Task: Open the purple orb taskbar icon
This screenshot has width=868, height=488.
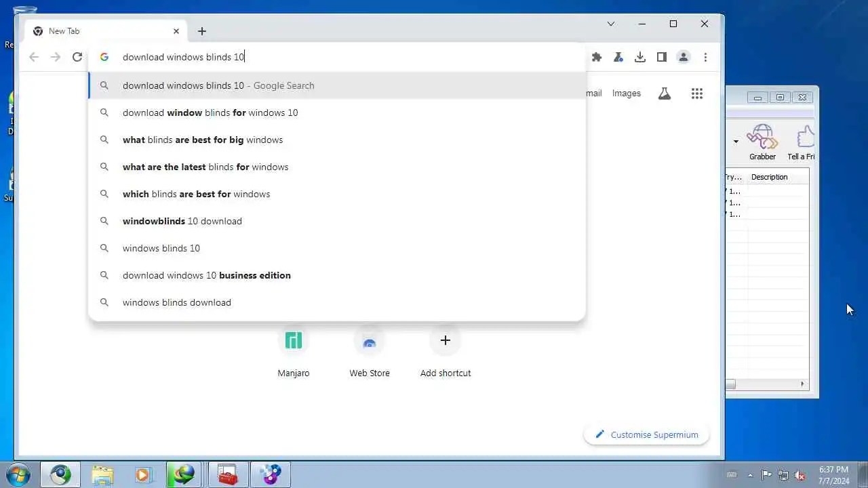Action: click(271, 474)
